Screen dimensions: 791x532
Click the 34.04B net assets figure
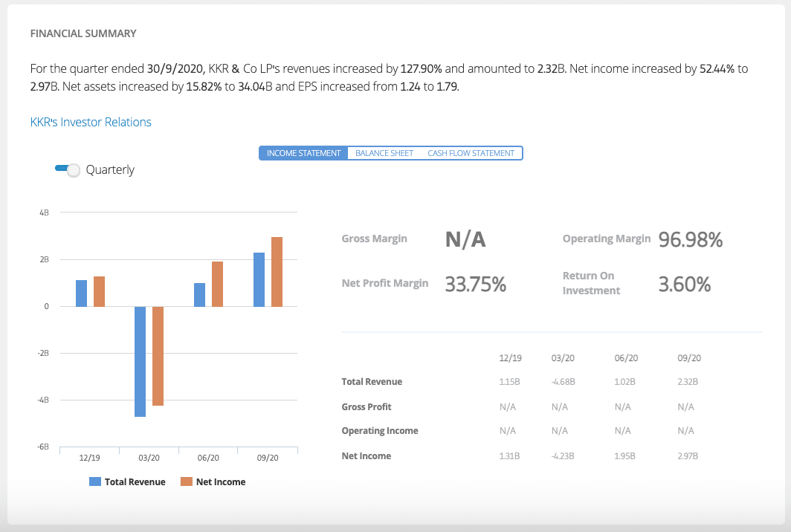255,86
